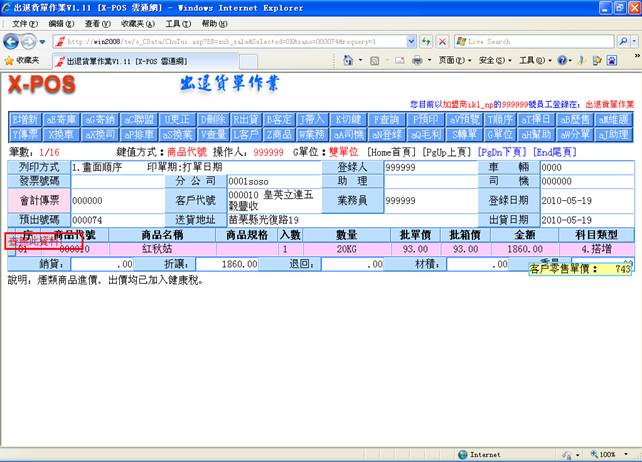Expand the address bar URL dropdown arrow
Image resolution: width=642 pixels, height=462 pixels.
pyautogui.click(x=412, y=42)
